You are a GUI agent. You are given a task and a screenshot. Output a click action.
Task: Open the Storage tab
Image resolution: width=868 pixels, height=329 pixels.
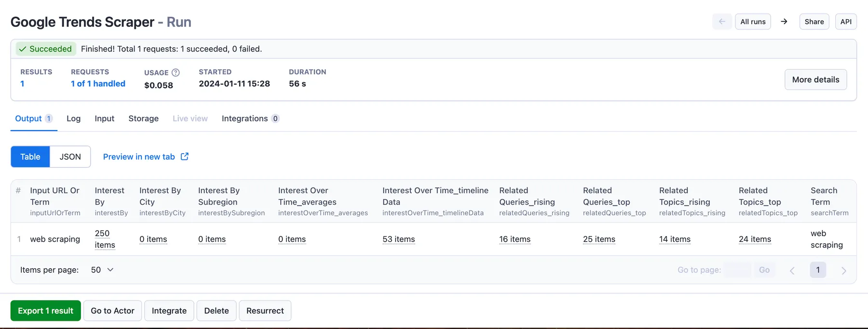point(143,118)
